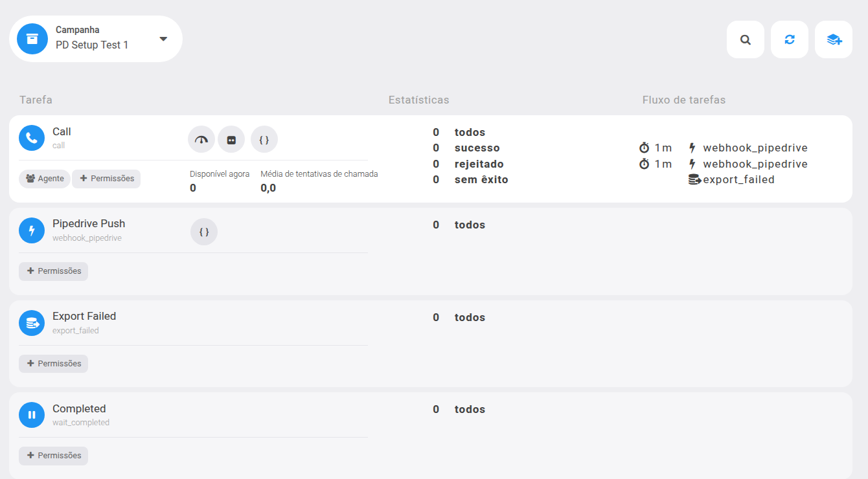The width and height of the screenshot is (868, 479).
Task: Click the Fluxo de tarefas column header
Action: [684, 100]
